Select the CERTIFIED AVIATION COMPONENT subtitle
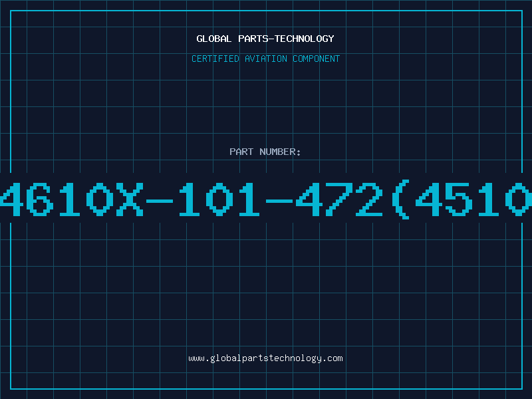 coord(265,59)
